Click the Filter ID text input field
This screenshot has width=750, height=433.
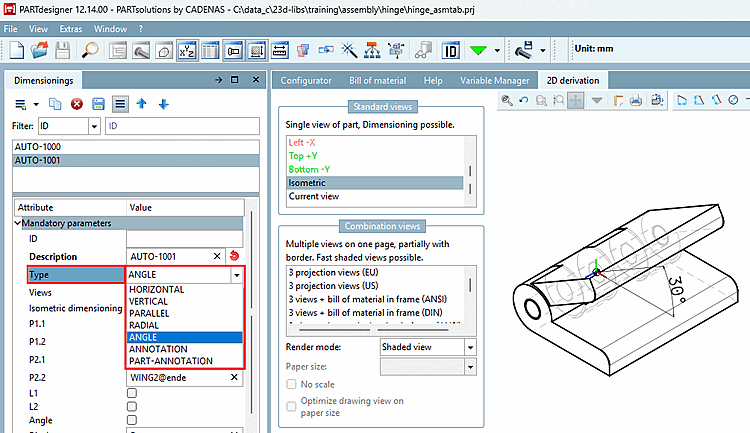182,126
